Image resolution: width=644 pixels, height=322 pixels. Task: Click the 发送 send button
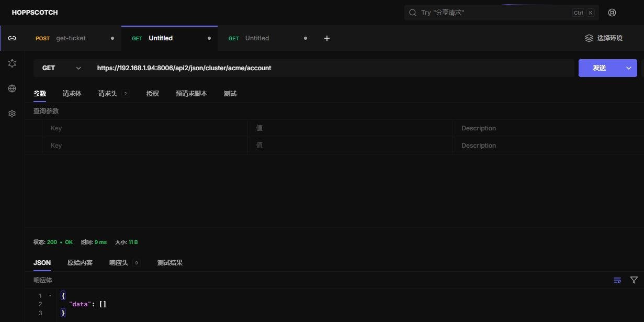(x=599, y=68)
